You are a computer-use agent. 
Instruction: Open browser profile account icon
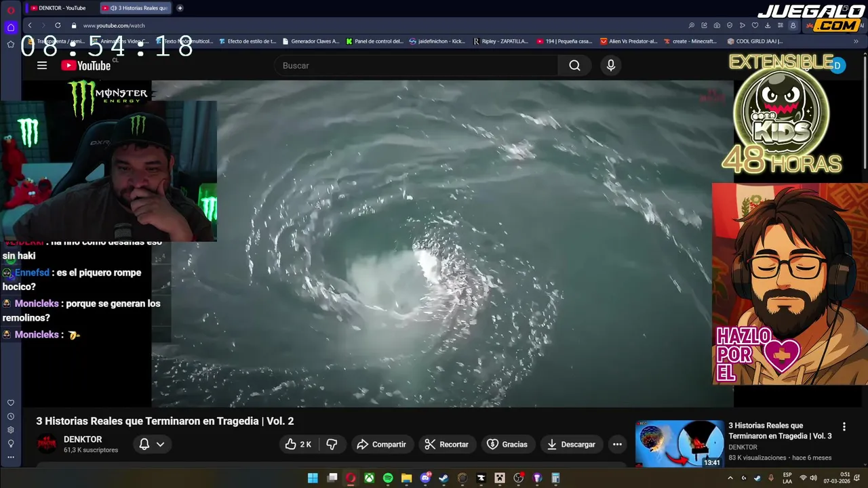[x=793, y=25]
